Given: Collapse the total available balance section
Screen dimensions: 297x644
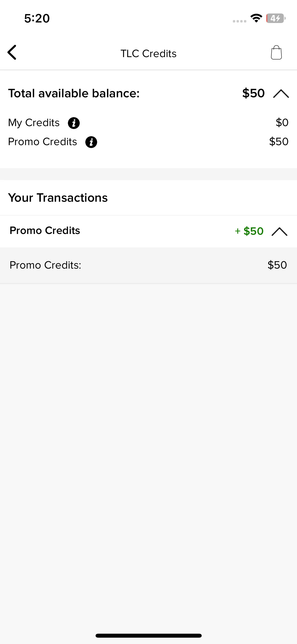Looking at the screenshot, I should coord(281,94).
